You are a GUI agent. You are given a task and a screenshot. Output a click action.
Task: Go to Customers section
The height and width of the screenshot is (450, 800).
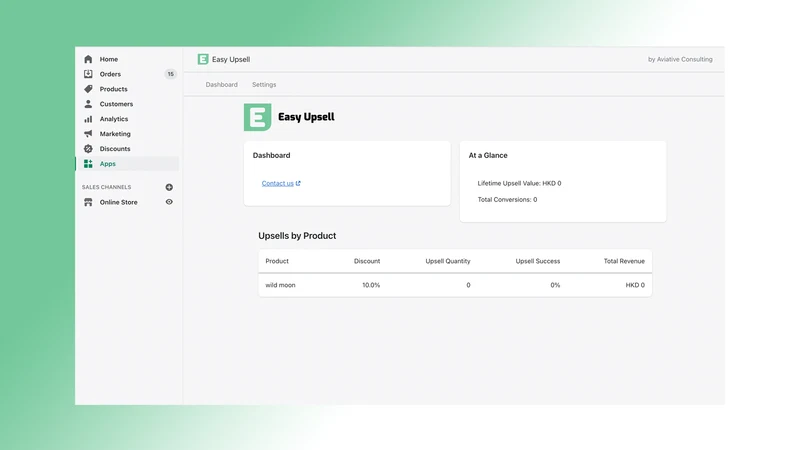[x=116, y=104]
